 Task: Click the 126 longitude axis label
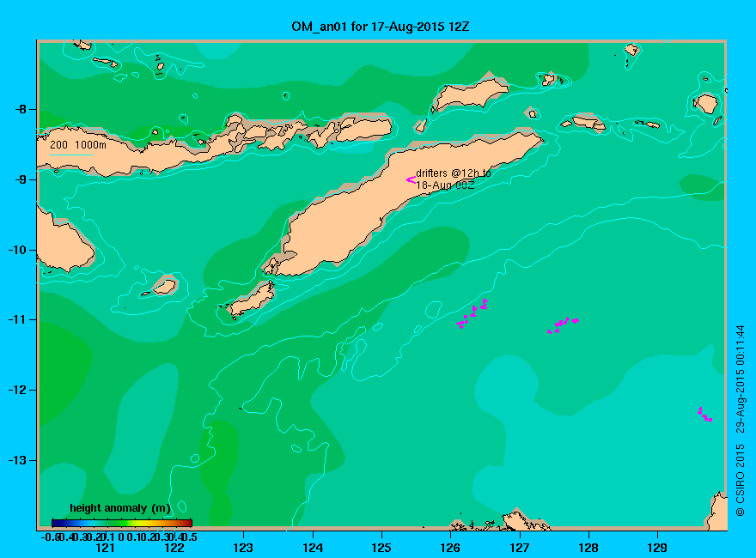(x=450, y=548)
